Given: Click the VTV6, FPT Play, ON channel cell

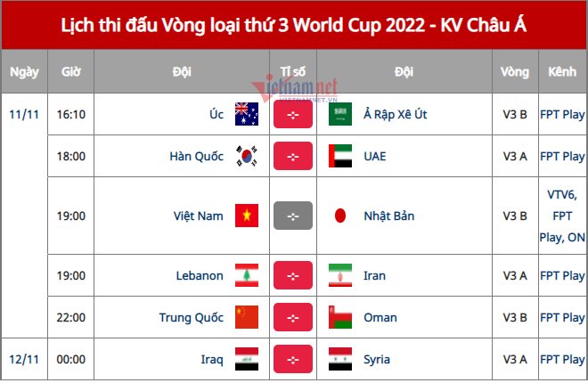Looking at the screenshot, I should [x=562, y=216].
